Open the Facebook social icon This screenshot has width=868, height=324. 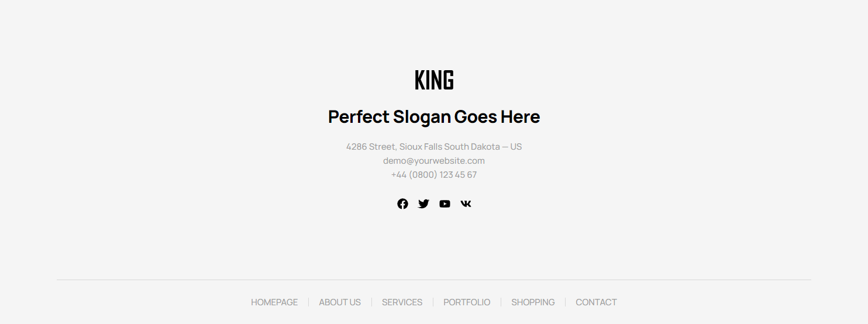[x=402, y=204]
